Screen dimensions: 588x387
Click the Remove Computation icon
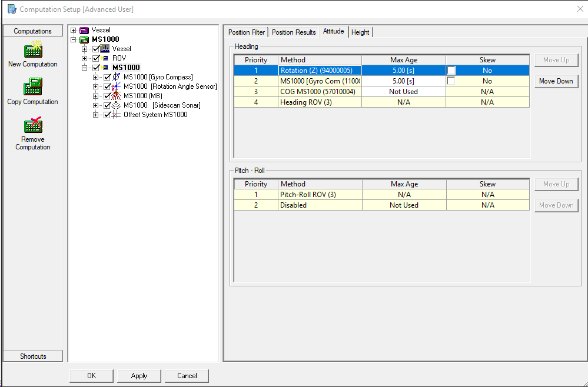[33, 125]
